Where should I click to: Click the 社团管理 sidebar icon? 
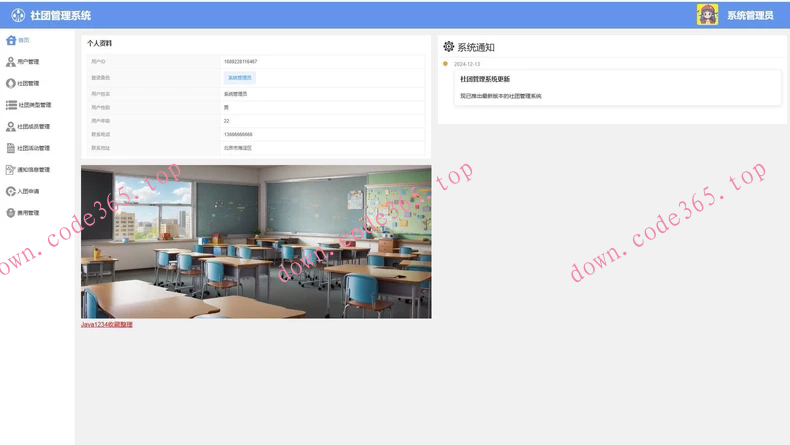point(11,83)
